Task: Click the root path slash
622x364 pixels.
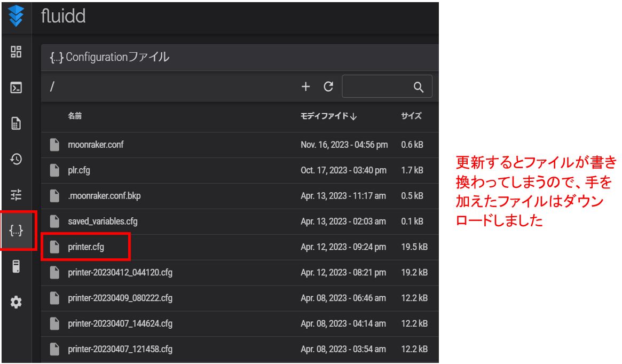Action: pyautogui.click(x=52, y=86)
